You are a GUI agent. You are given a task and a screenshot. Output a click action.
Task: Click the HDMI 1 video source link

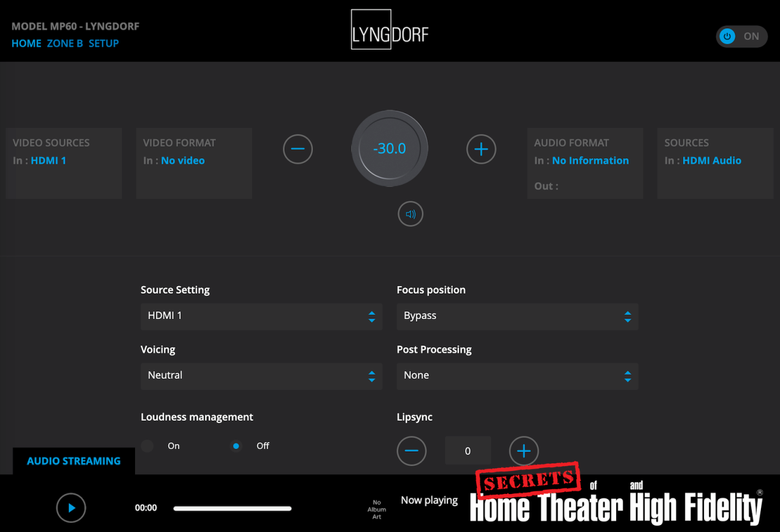[48, 161]
